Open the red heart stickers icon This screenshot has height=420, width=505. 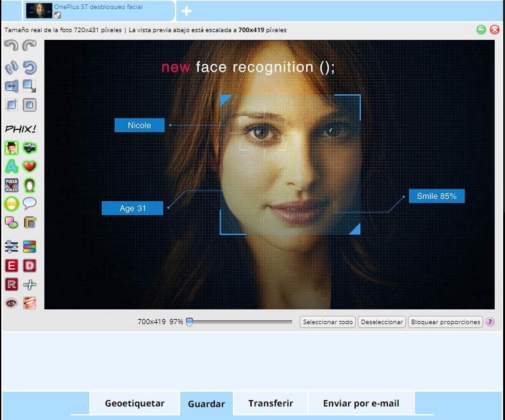[x=30, y=167]
